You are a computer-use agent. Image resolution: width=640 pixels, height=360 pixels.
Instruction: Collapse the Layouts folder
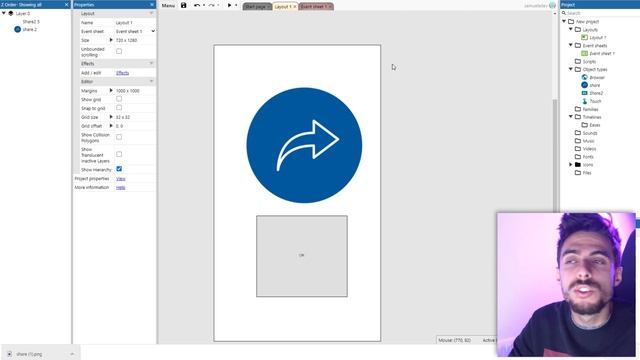[x=571, y=29]
